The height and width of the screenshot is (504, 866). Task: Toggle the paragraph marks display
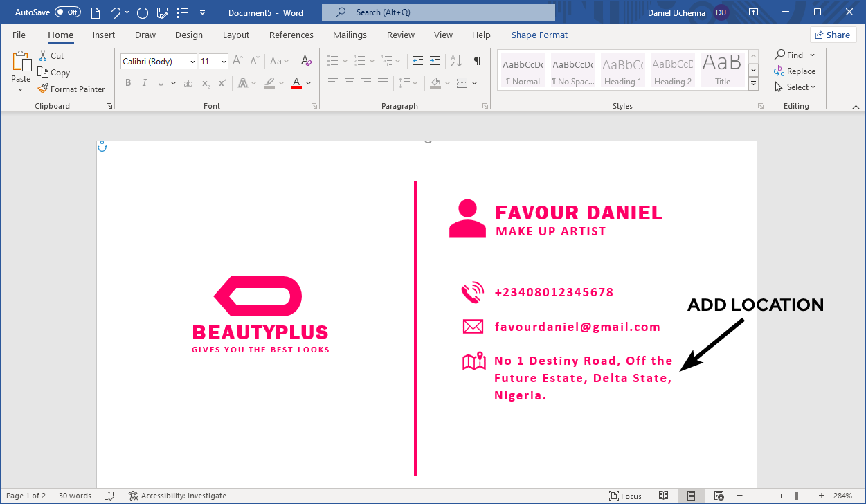coord(476,61)
